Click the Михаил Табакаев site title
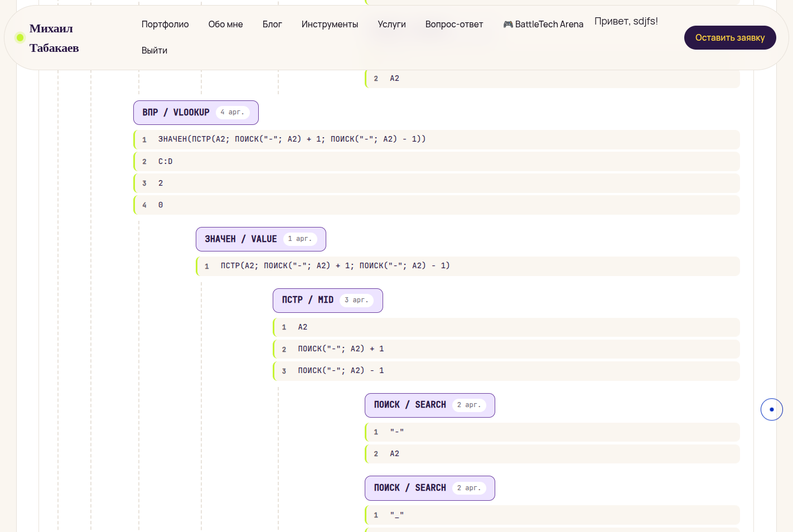Viewport: 793px width, 532px height. pos(54,38)
